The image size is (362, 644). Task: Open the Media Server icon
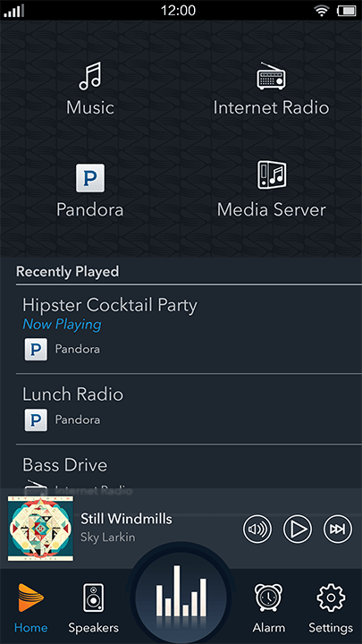coord(272,175)
